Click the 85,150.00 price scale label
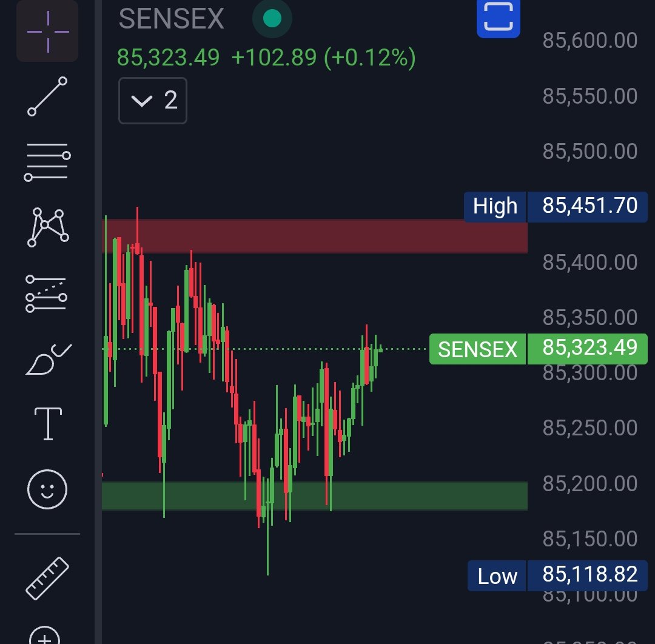The height and width of the screenshot is (644, 655). click(x=590, y=538)
